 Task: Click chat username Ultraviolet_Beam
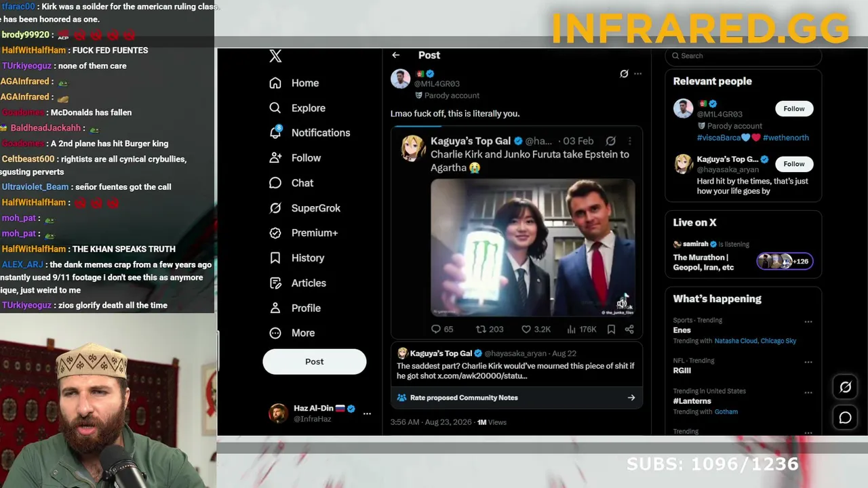tap(35, 187)
